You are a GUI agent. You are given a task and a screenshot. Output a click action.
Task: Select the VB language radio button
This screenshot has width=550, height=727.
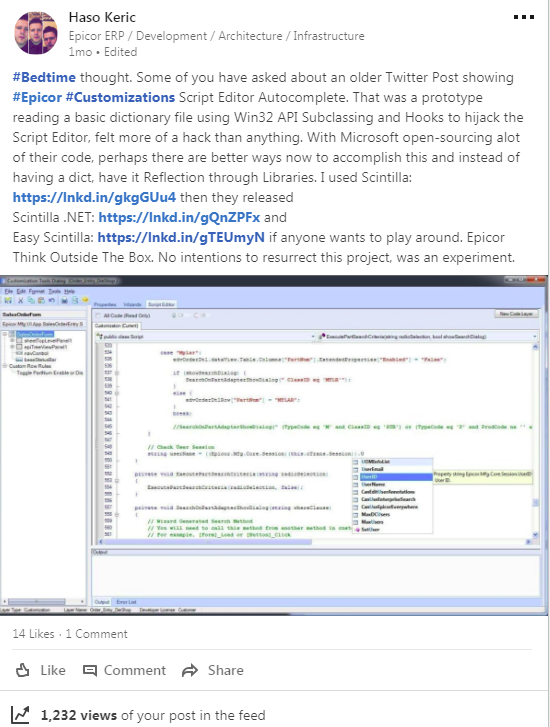coord(196,315)
